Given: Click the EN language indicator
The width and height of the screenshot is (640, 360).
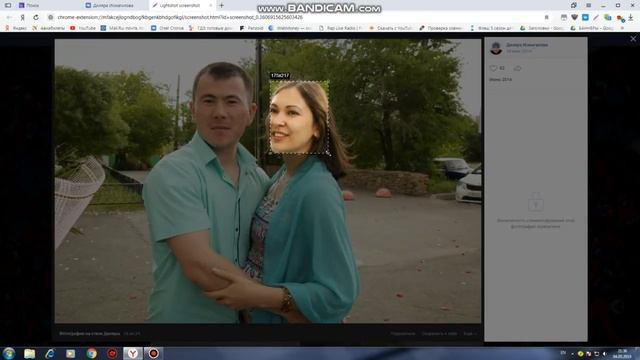Looking at the screenshot, I should (563, 353).
